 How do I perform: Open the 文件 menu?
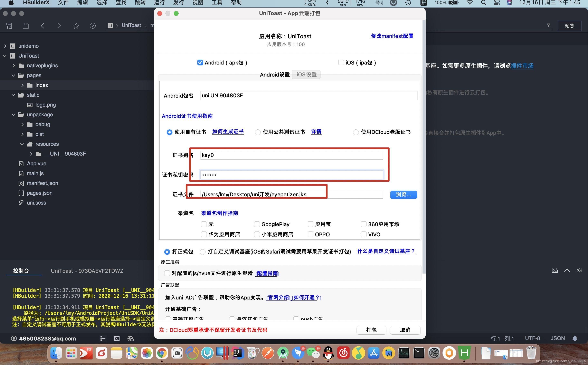[63, 3]
